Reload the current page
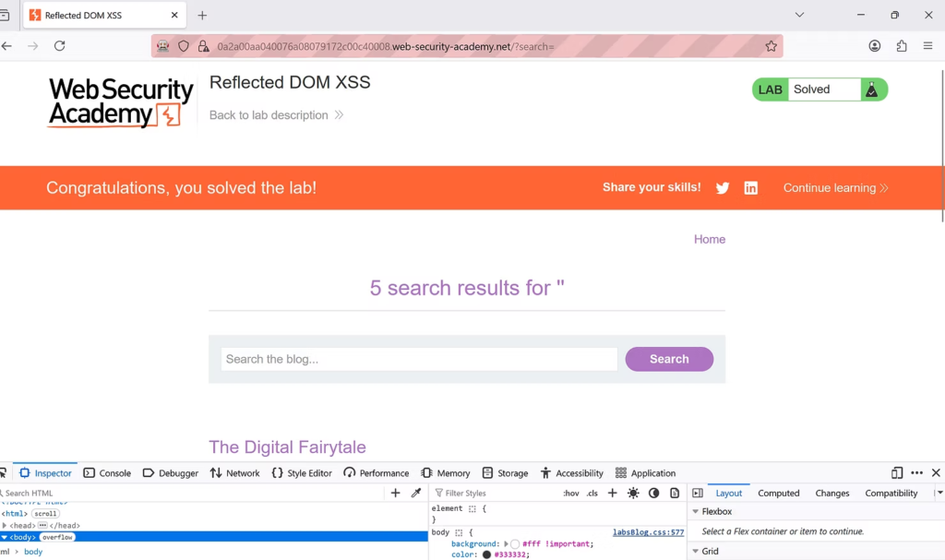 click(x=59, y=46)
